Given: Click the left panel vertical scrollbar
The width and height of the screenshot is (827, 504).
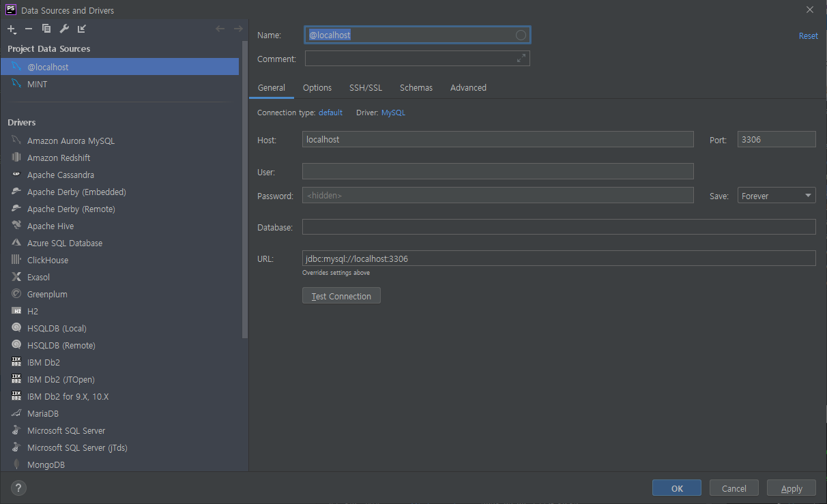Looking at the screenshot, I should pos(245,190).
